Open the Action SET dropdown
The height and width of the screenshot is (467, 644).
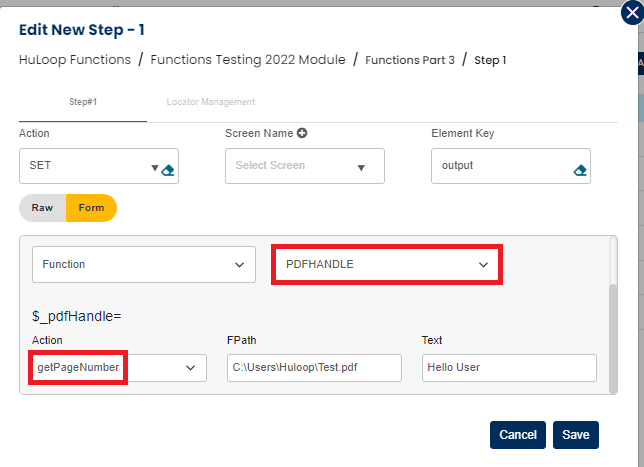tap(154, 168)
